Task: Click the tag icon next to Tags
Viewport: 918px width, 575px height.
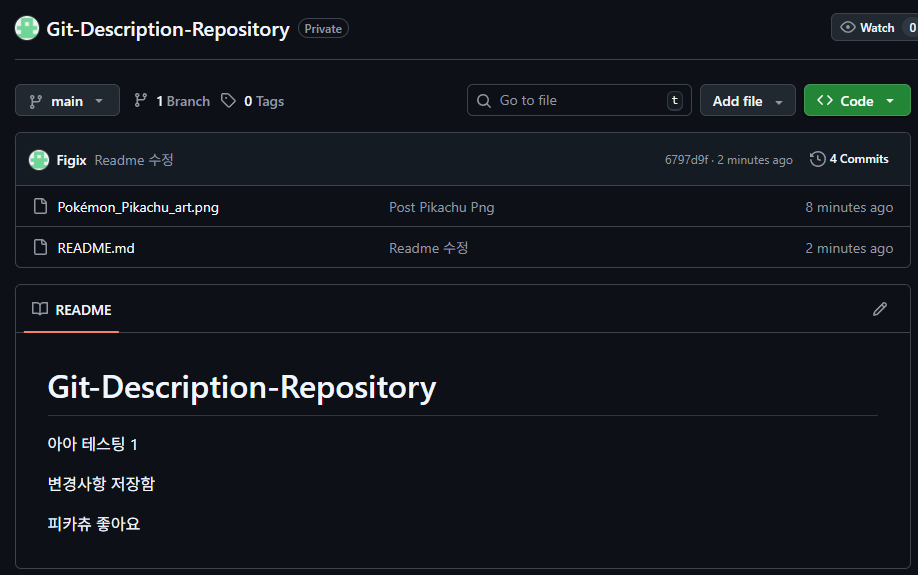Action: [229, 100]
